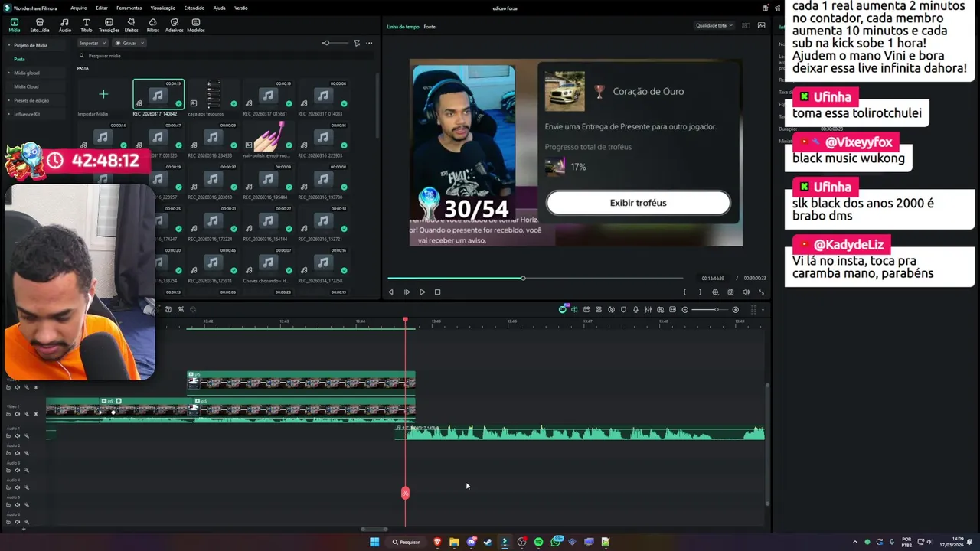Image resolution: width=980 pixels, height=551 pixels.
Task: Mute the Áudio 1 track
Action: click(18, 435)
